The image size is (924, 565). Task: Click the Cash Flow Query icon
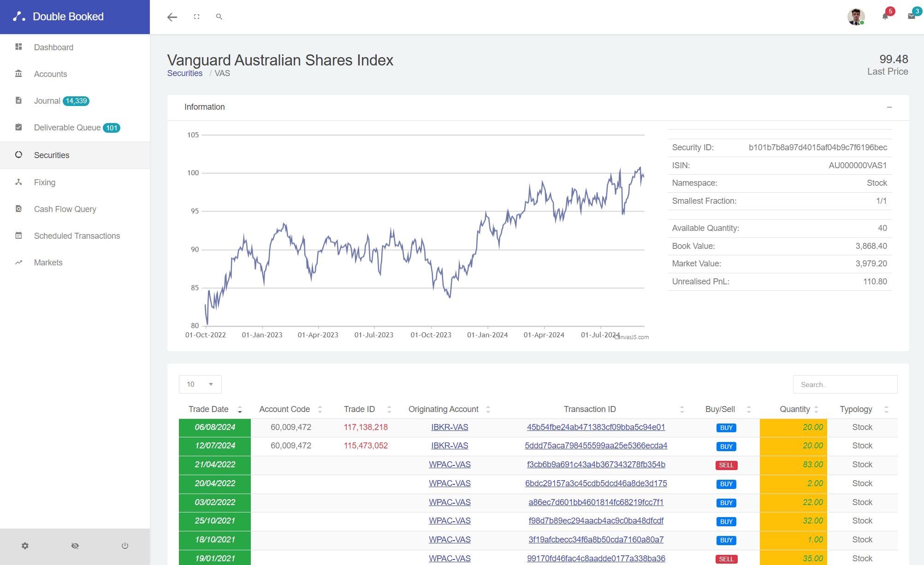click(18, 209)
